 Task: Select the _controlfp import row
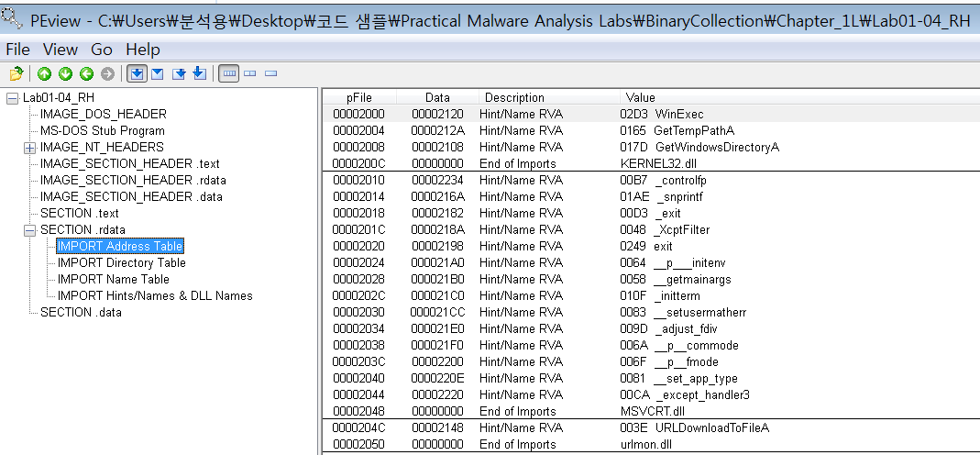click(x=651, y=180)
